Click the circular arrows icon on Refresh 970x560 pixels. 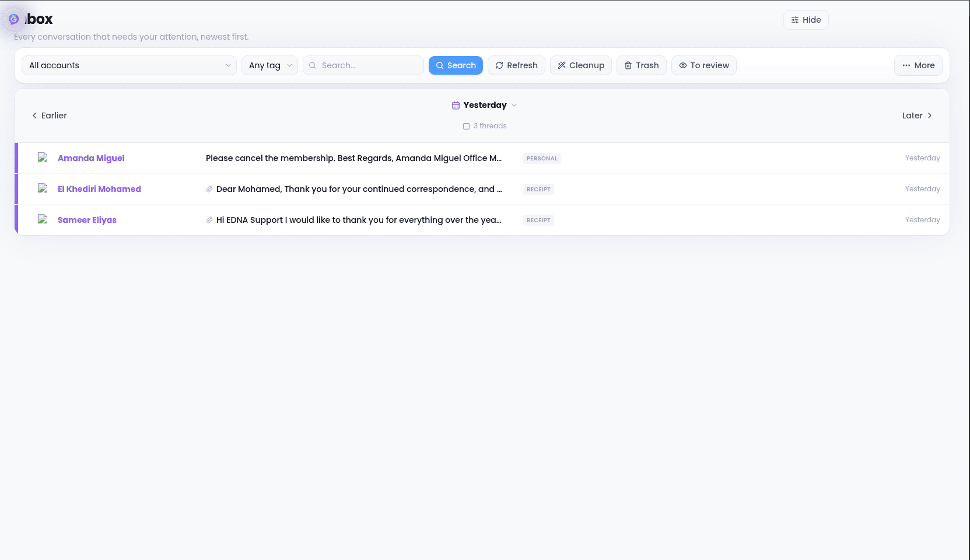tap(499, 65)
